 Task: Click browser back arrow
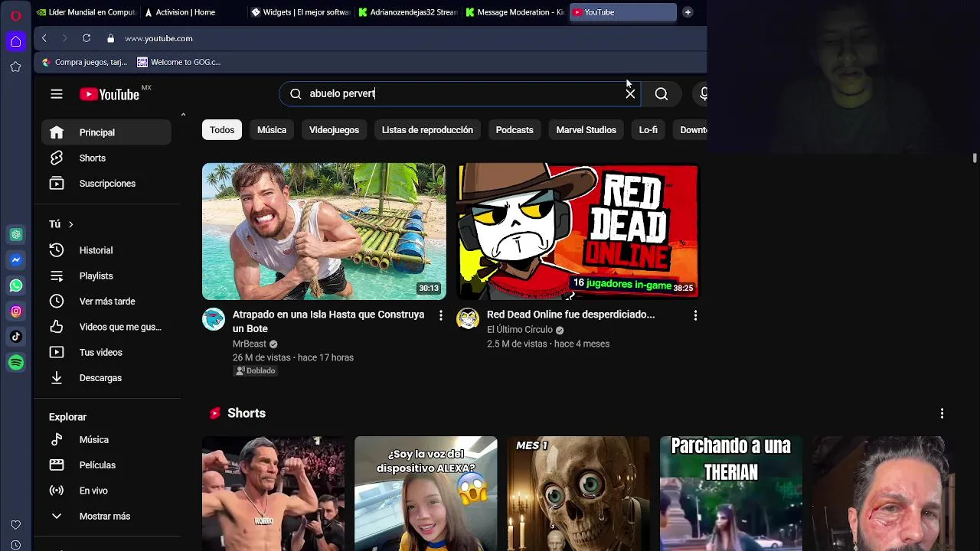pyautogui.click(x=44, y=38)
